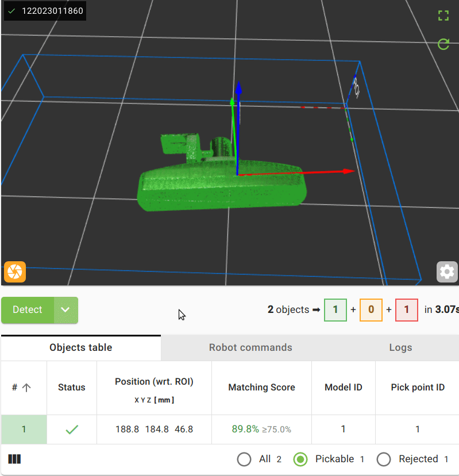Click the green refresh view icon
The height and width of the screenshot is (476, 459).
[x=443, y=44]
